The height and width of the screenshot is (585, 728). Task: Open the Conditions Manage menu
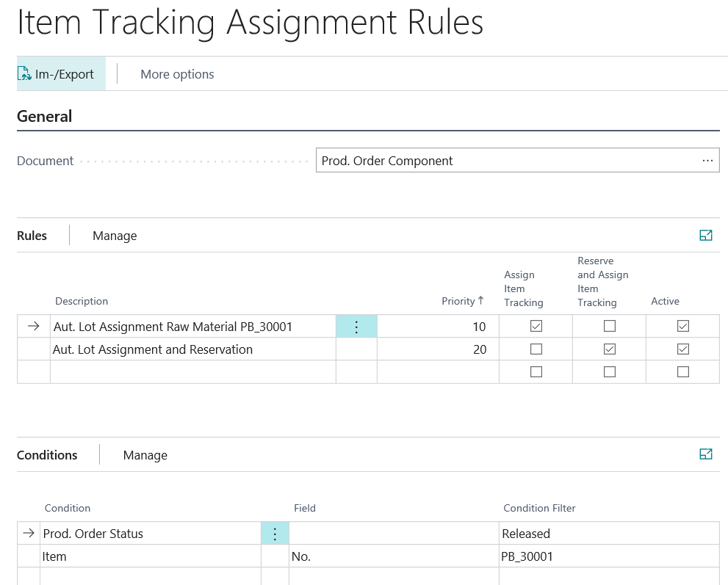(x=145, y=455)
